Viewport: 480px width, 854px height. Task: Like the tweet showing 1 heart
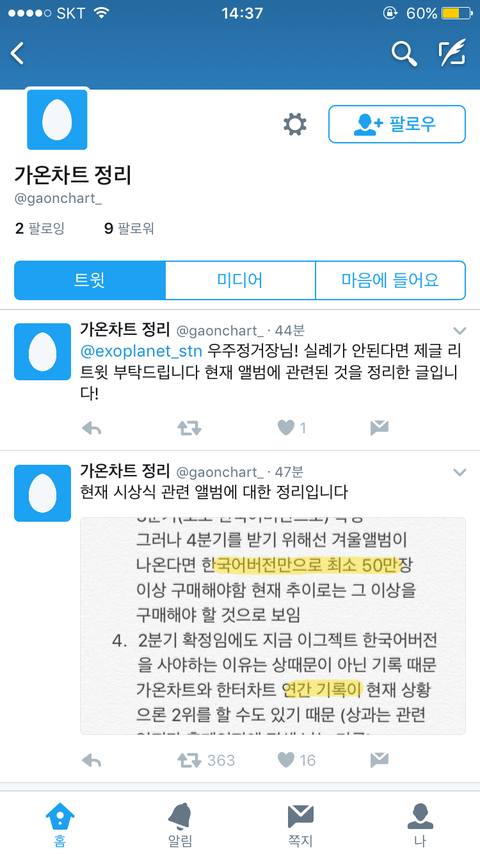[x=286, y=428]
